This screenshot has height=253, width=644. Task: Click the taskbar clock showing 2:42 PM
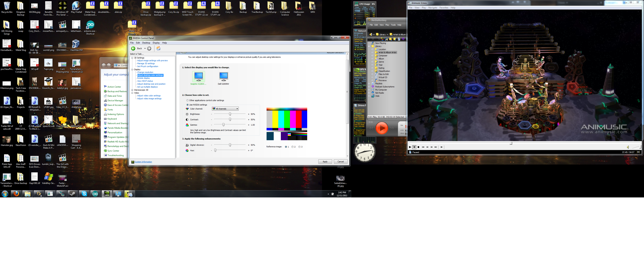click(342, 194)
